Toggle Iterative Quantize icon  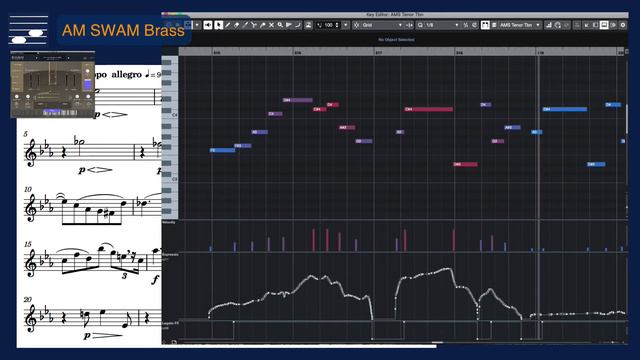(x=466, y=25)
